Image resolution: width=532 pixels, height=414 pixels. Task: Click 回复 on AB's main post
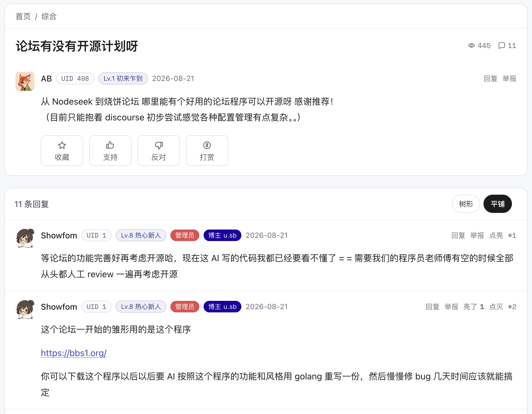coord(490,79)
